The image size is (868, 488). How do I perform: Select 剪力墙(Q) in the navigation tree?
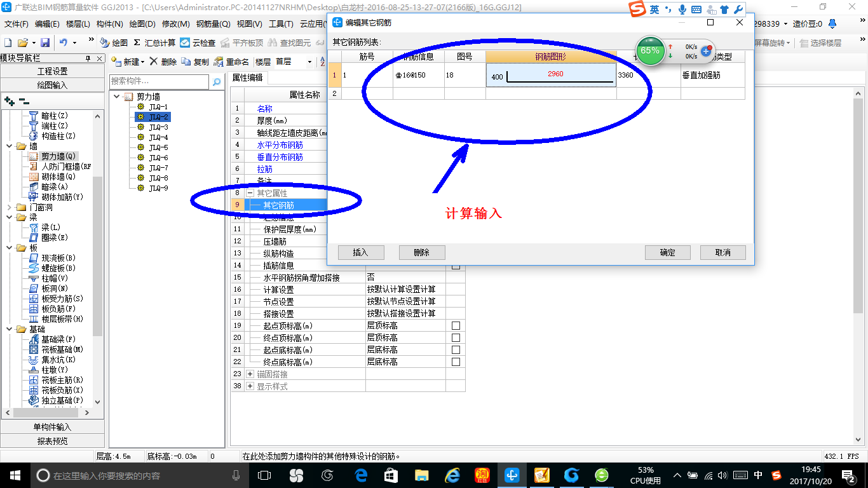click(53, 156)
